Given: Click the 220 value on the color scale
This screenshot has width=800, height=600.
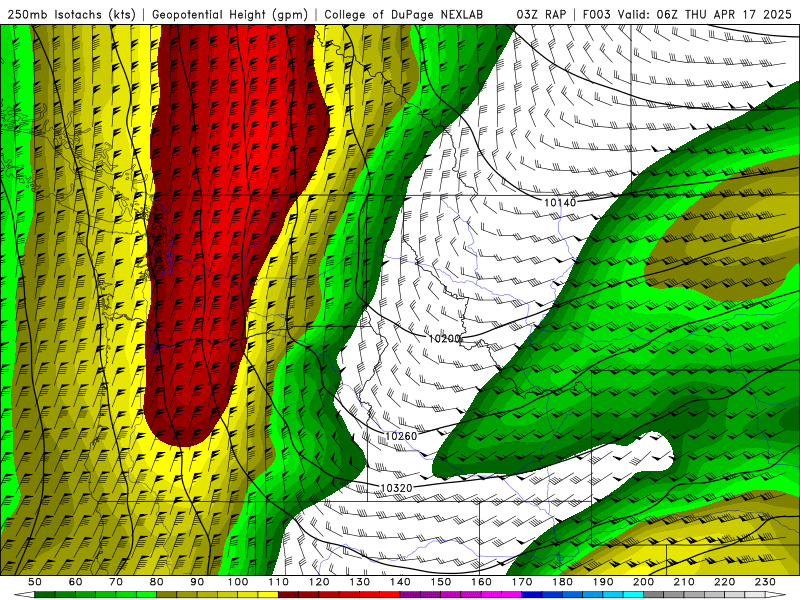Looking at the screenshot, I should tap(724, 582).
